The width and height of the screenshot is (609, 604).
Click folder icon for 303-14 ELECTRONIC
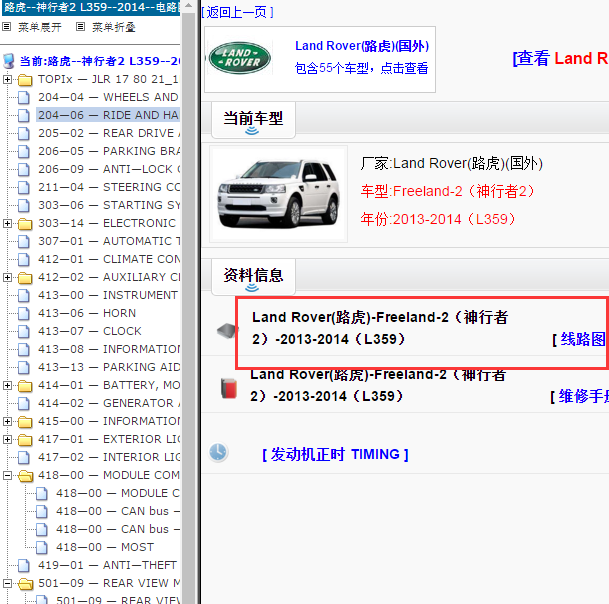[25, 224]
